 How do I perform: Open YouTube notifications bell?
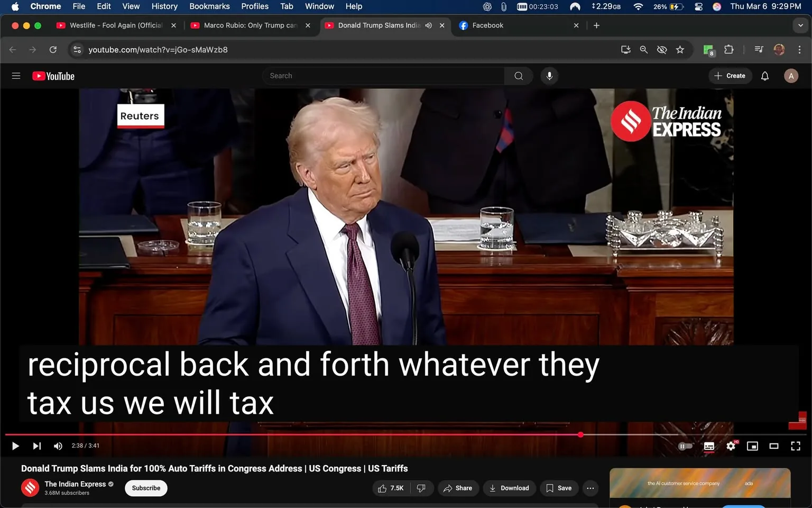(x=764, y=76)
